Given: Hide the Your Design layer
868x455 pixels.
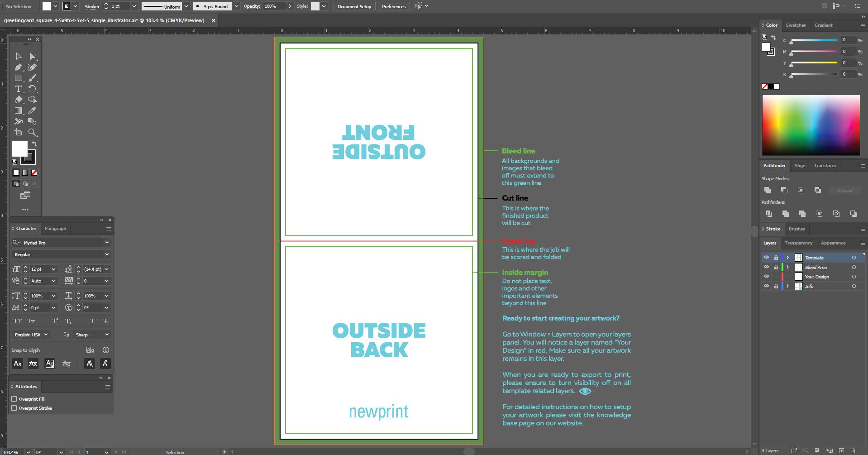Looking at the screenshot, I should pos(767,276).
